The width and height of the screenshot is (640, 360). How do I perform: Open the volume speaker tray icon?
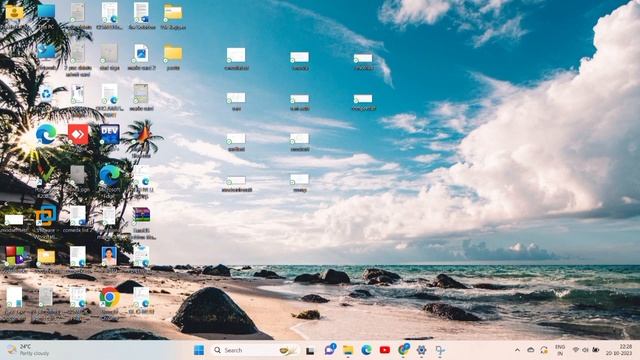click(x=585, y=350)
